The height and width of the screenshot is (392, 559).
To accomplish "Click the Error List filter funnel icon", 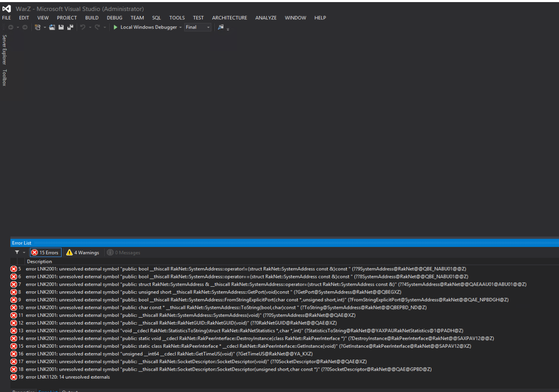I will tap(17, 252).
